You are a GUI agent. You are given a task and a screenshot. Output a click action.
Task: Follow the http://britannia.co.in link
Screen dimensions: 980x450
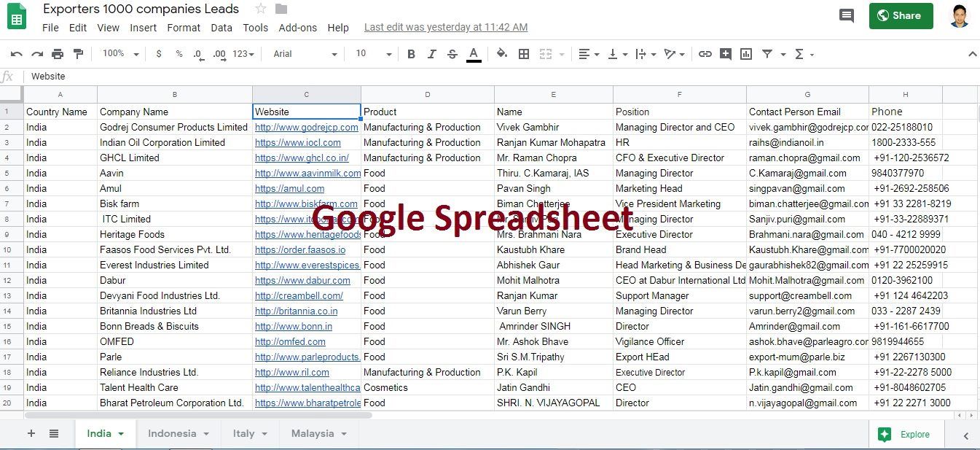pyautogui.click(x=297, y=311)
